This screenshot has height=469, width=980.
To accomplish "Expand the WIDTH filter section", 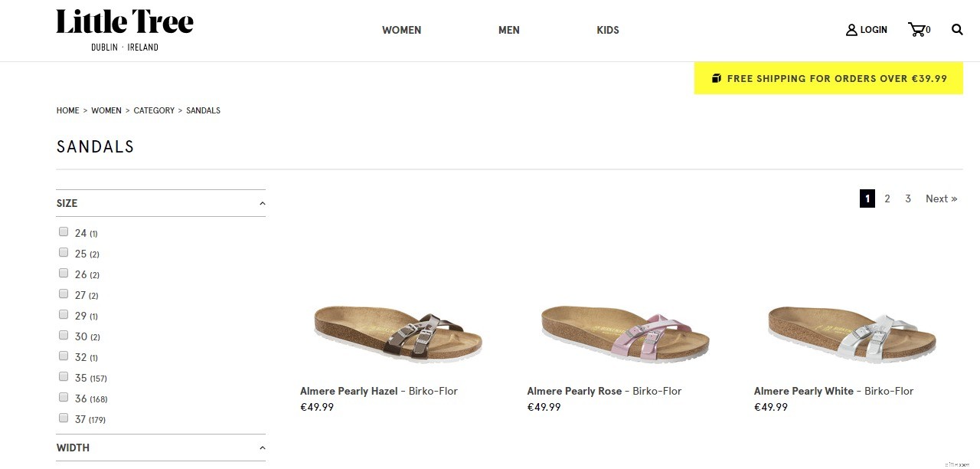I will coord(262,448).
